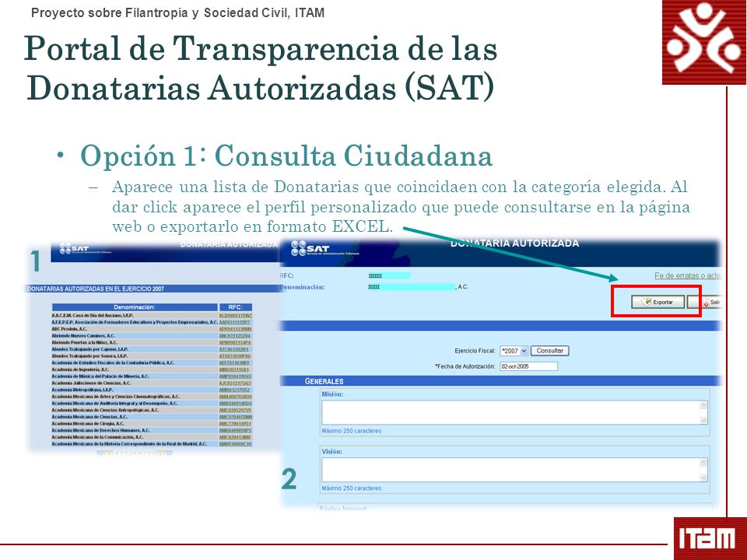Click the SAT logo in the profile window
Screen dimensions: 747x560
(x=324, y=248)
